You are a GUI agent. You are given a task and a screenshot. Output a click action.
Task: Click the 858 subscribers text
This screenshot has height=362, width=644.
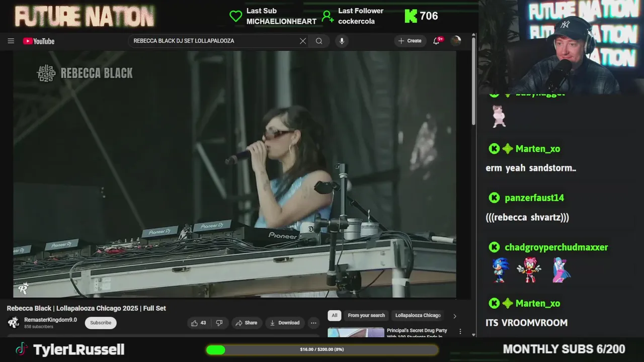(x=39, y=327)
